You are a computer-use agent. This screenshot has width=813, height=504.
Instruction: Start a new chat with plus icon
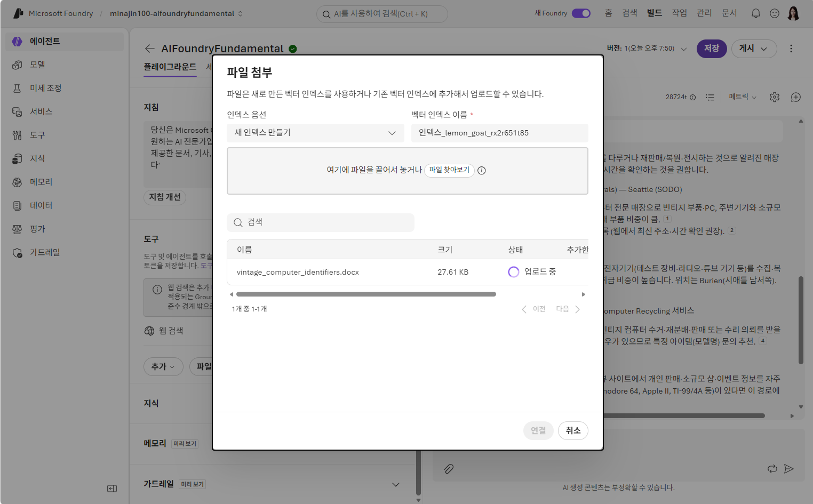(x=796, y=97)
